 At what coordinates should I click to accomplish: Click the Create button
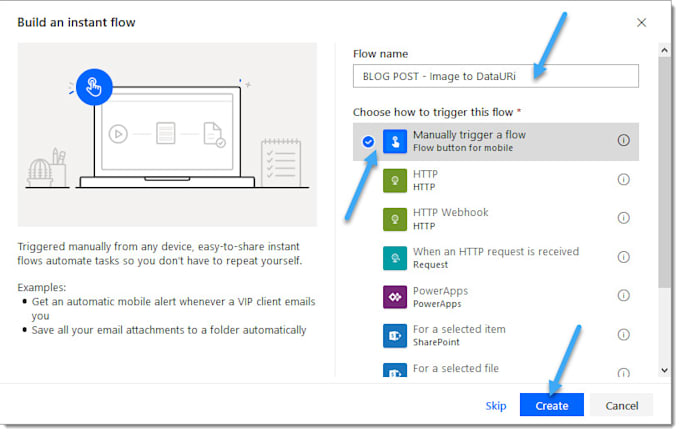tap(552, 405)
